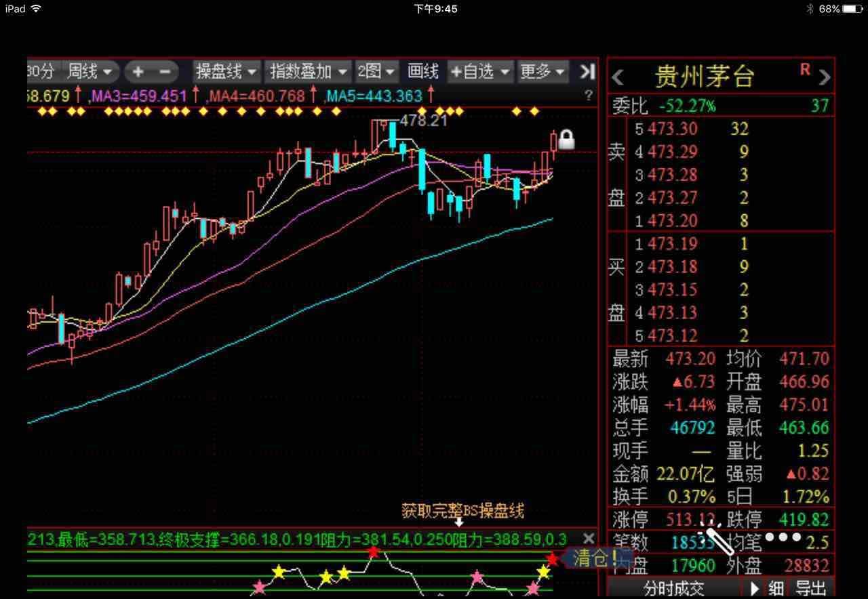Tap the 外盘 28832 value
Image resolution: width=868 pixels, height=599 pixels.
coord(807,565)
